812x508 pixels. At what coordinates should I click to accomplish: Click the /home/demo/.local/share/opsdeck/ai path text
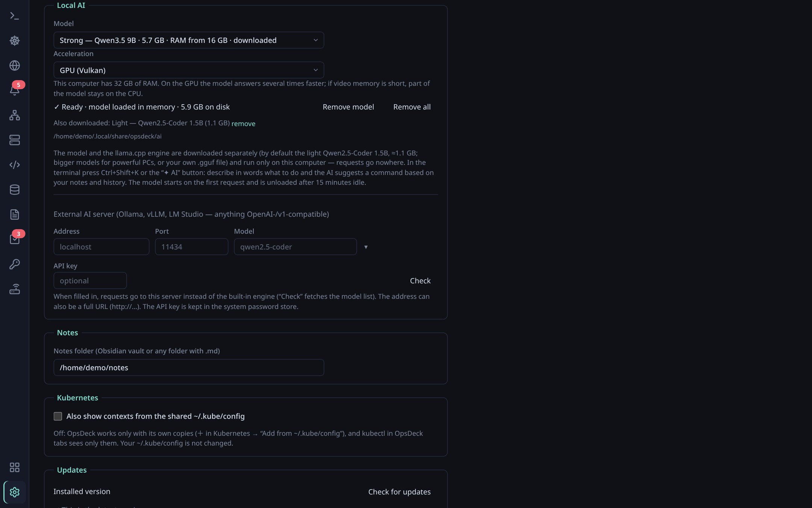pos(108,136)
